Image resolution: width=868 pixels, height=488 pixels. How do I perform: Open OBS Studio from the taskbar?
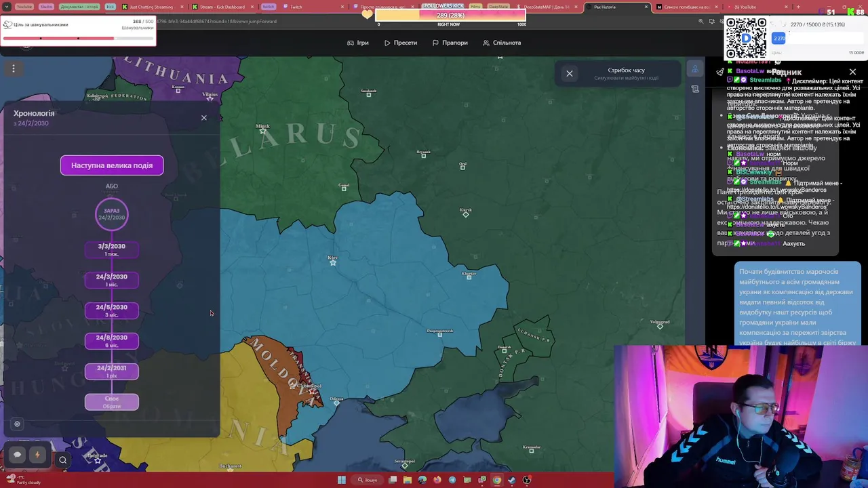tap(526, 480)
